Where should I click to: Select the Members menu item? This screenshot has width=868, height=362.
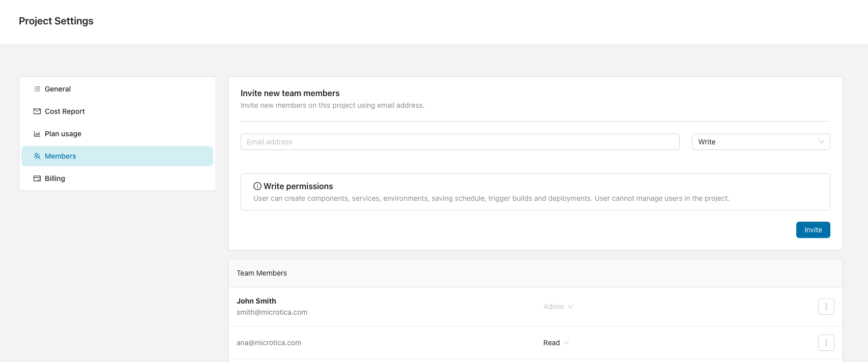[x=117, y=156]
